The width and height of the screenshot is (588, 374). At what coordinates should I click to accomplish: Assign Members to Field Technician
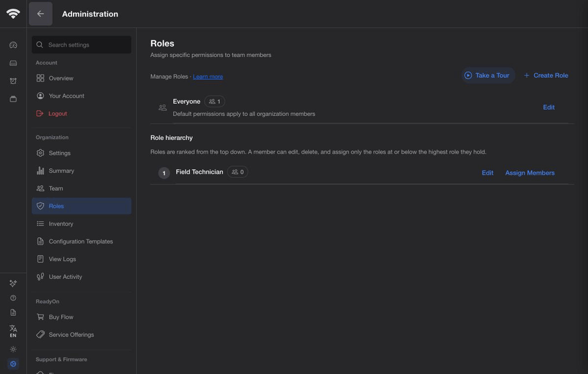(529, 173)
